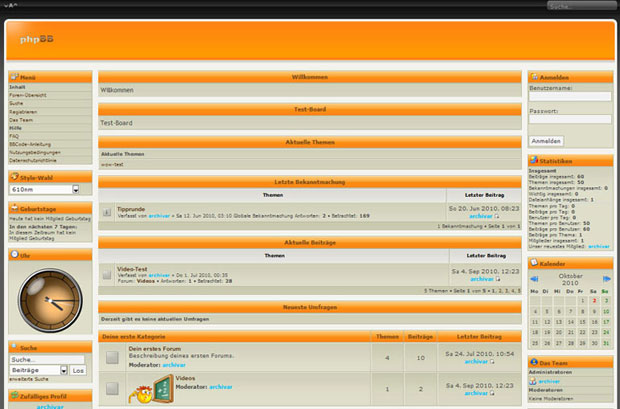This screenshot has width=620, height=409.
Task: Open FAQ in the left menu
Action: point(14,136)
